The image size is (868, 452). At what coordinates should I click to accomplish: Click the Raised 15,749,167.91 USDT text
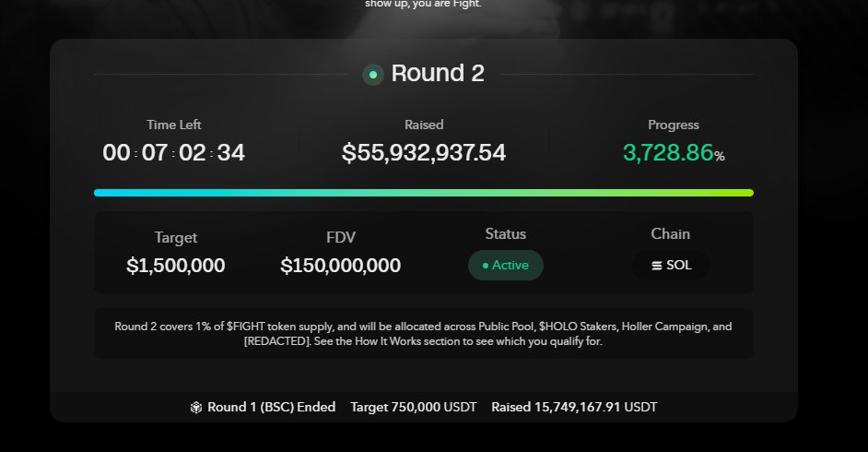[x=574, y=407]
